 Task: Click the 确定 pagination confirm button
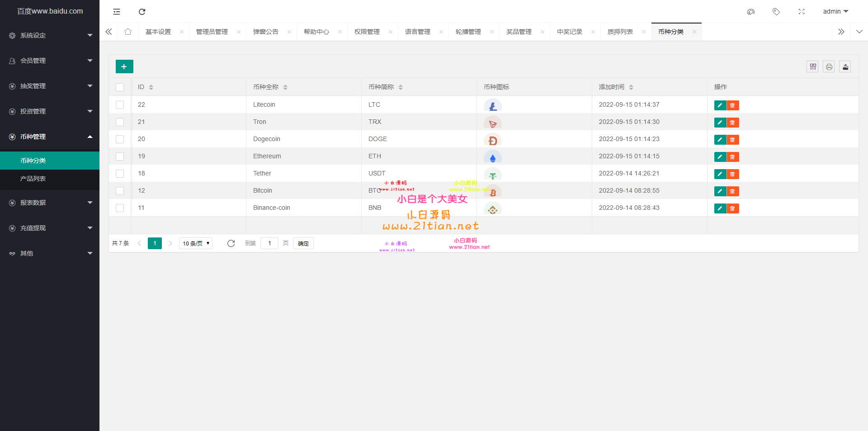303,243
